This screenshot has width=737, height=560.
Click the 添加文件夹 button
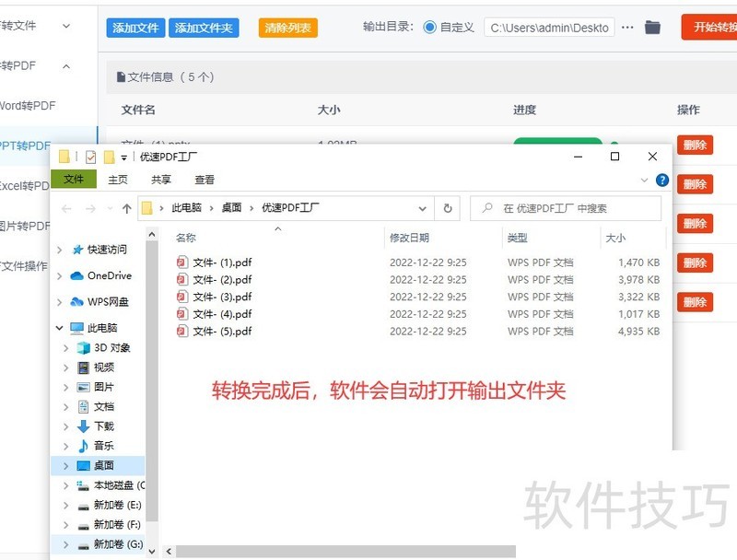tap(204, 28)
